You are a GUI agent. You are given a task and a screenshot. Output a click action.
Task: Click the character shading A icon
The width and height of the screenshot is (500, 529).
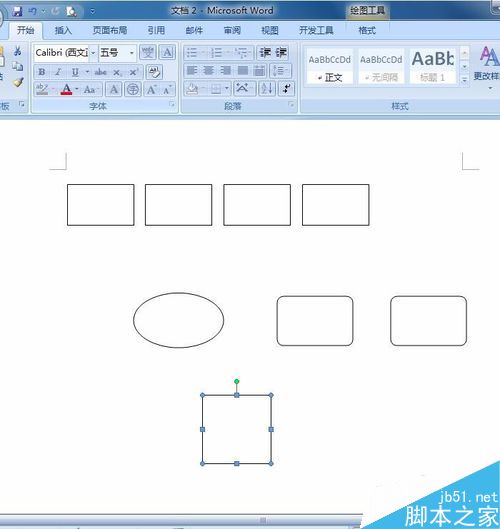click(x=114, y=90)
